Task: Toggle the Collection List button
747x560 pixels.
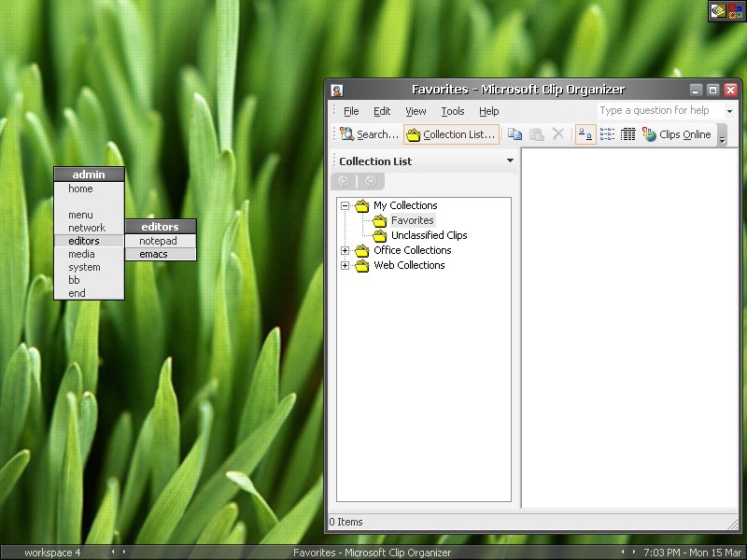Action: [x=451, y=134]
